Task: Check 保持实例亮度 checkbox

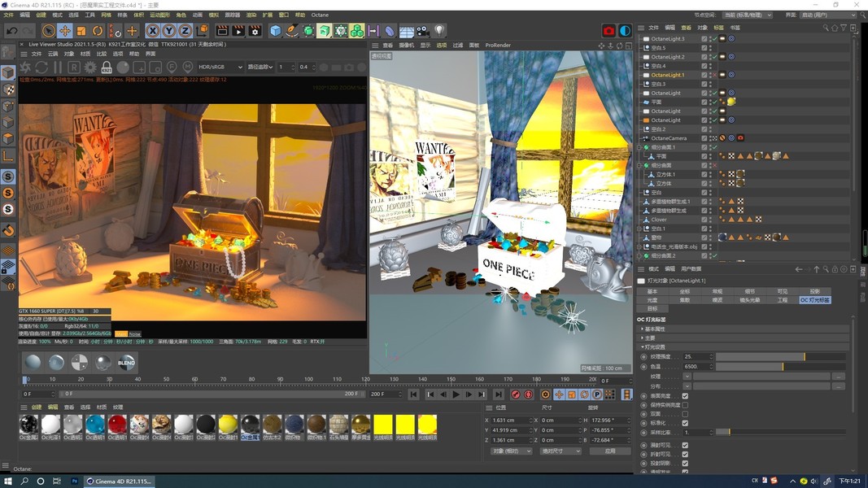Action: [x=685, y=405]
